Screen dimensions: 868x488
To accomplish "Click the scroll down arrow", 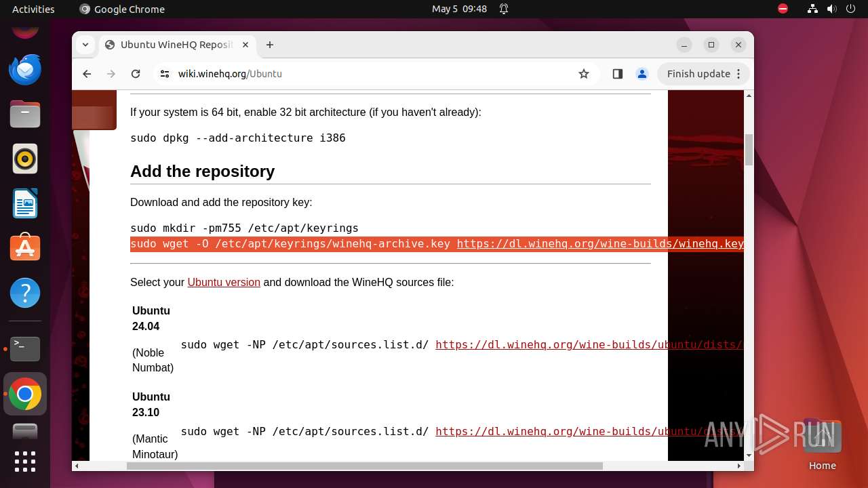I will (x=749, y=455).
